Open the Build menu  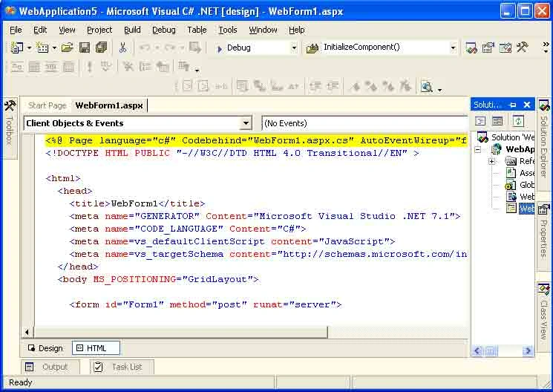tap(132, 30)
